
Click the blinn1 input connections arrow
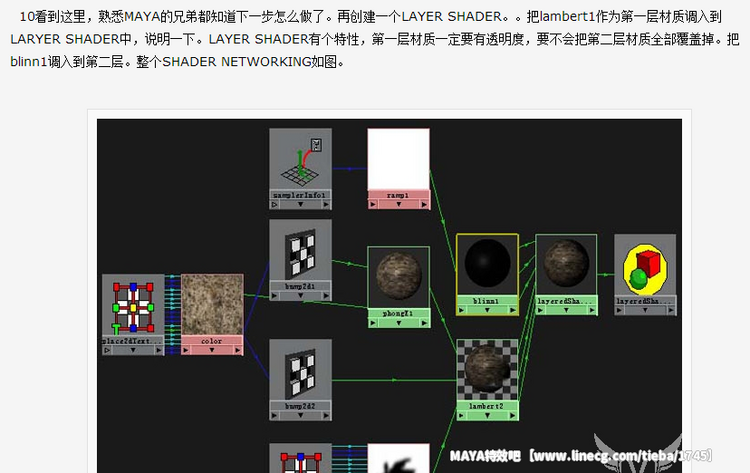click(462, 310)
